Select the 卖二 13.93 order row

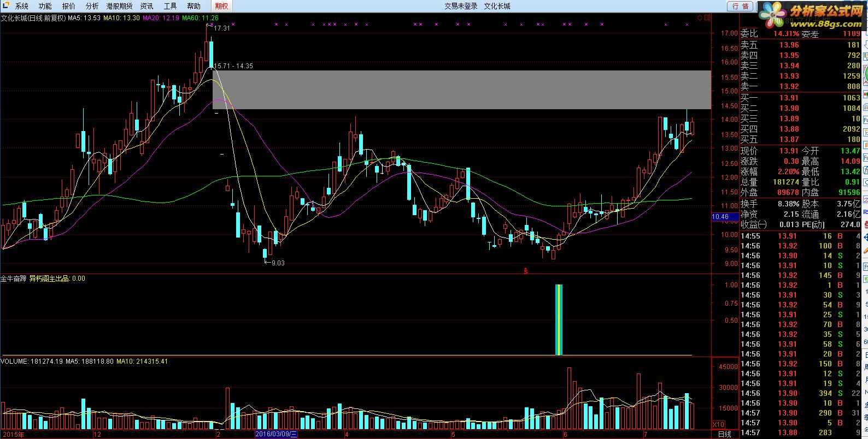(x=800, y=76)
